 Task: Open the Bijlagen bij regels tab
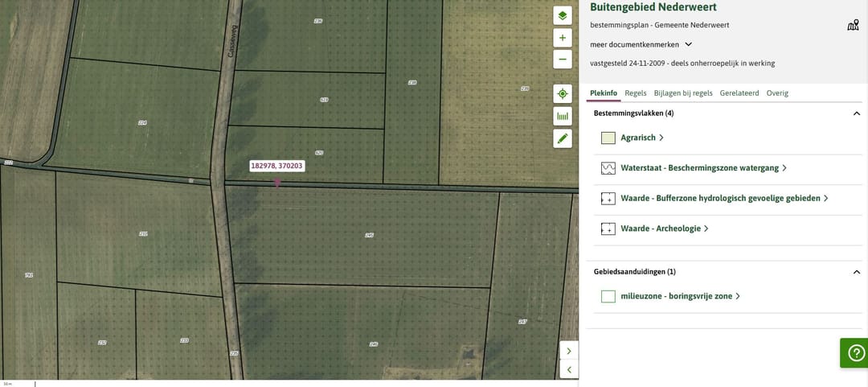click(x=683, y=93)
